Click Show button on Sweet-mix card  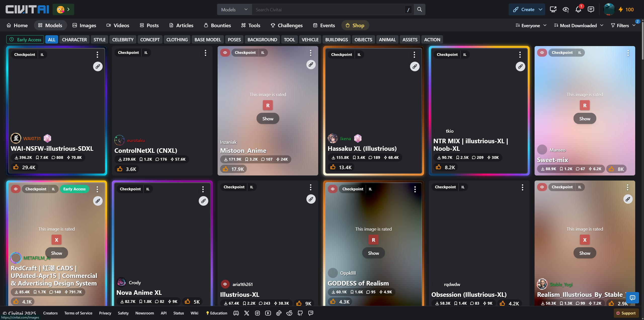pos(584,119)
